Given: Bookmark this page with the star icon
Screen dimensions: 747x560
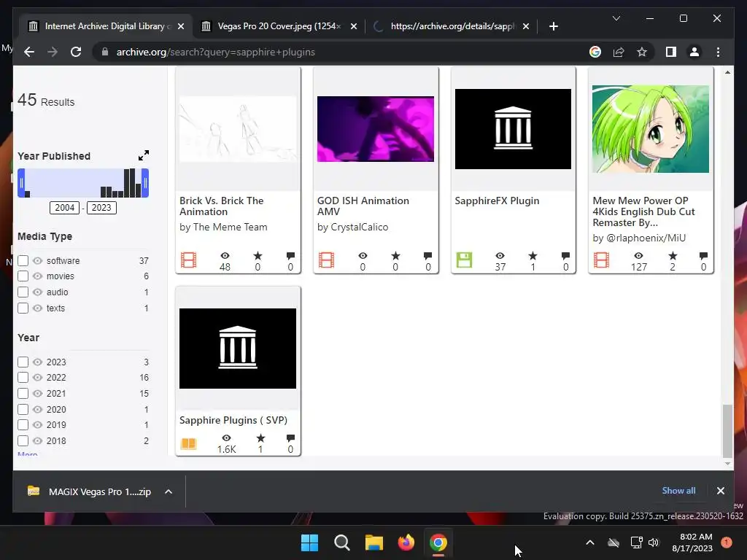Looking at the screenshot, I should click(642, 52).
